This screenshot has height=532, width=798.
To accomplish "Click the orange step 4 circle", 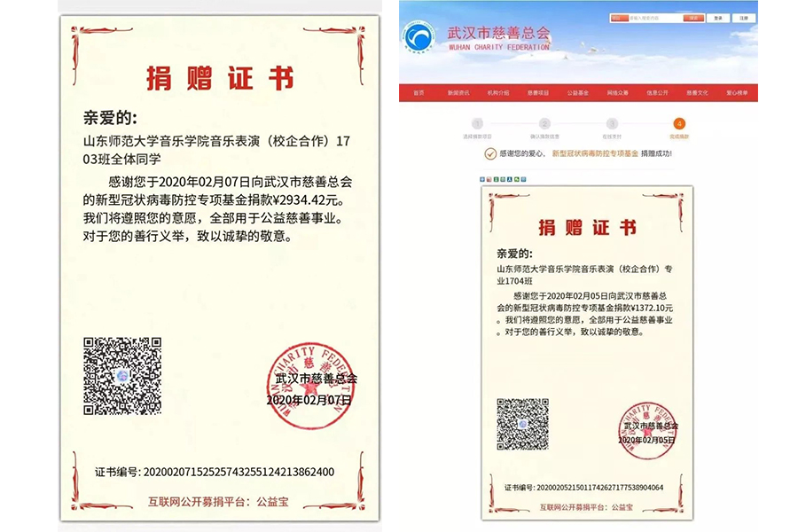I will click(x=679, y=124).
